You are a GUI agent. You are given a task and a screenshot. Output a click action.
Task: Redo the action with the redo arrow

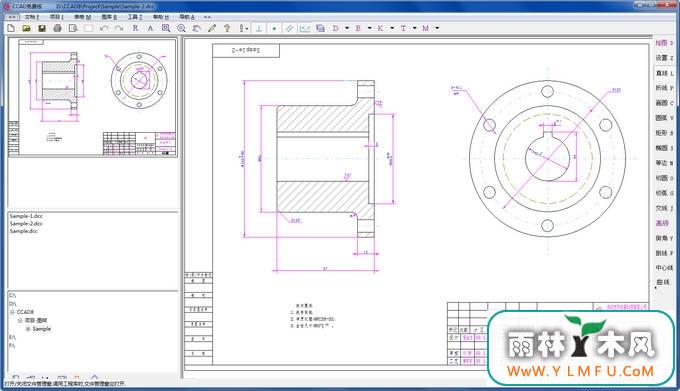pyautogui.click(x=119, y=28)
